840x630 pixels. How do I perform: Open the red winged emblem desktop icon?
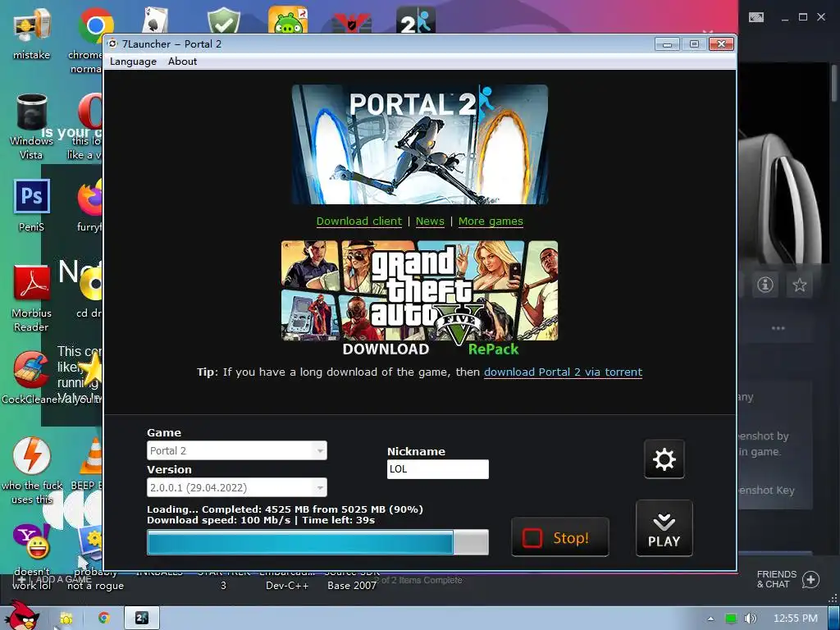point(351,22)
